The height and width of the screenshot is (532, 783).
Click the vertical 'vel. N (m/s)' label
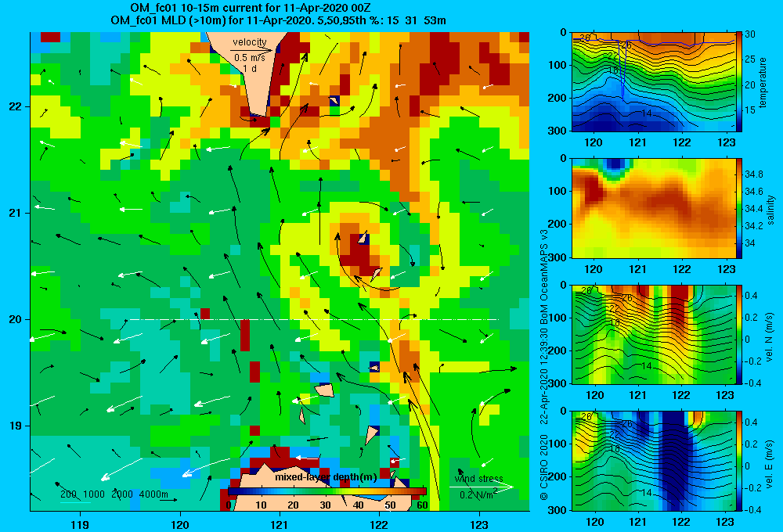770,337
